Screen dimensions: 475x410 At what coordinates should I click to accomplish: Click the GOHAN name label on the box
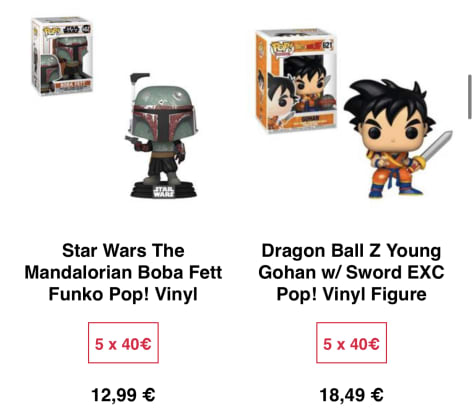pos(310,119)
